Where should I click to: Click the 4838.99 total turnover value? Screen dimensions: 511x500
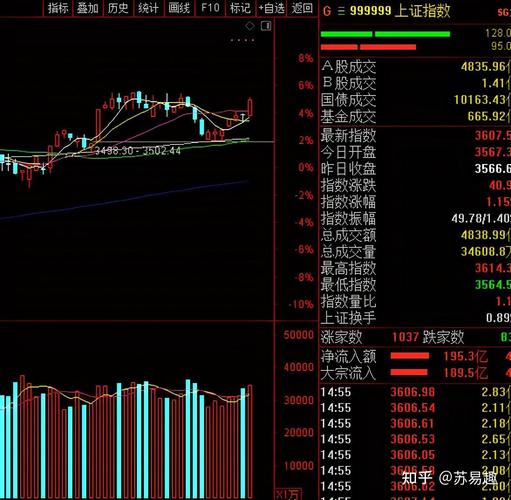[x=486, y=235]
